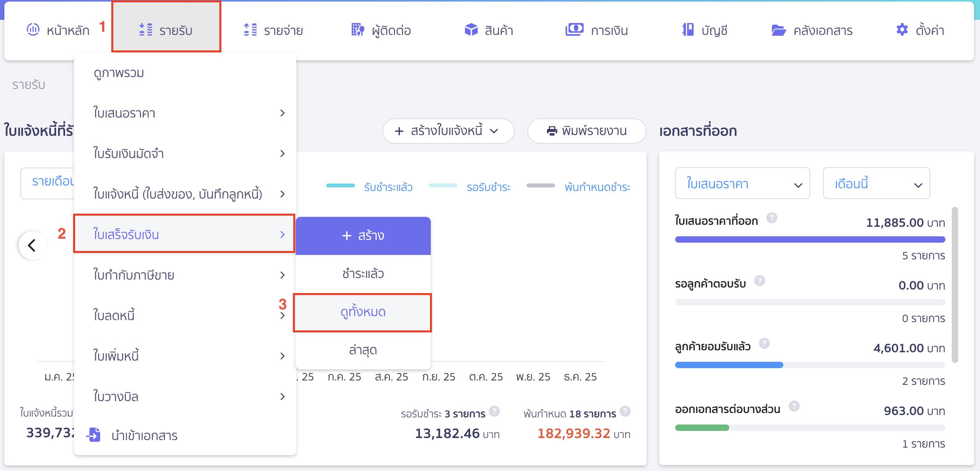Expand ใบเพิ่มหนี้ submenu chevron
Screen dimensions: 980x471
click(283, 356)
